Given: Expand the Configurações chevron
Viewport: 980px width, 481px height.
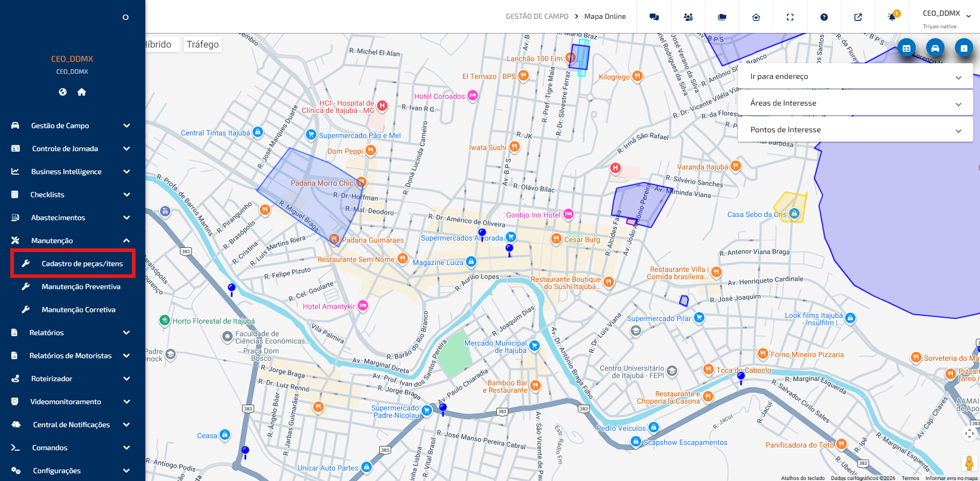Looking at the screenshot, I should 127,471.
